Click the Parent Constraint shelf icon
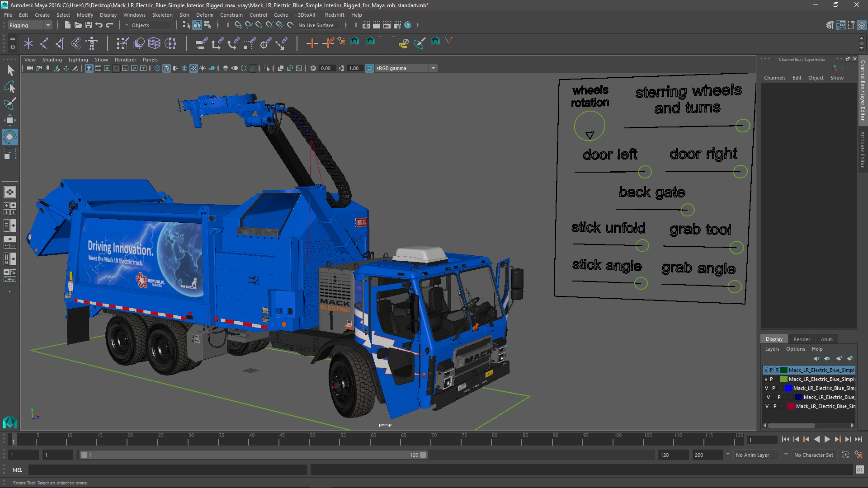Image resolution: width=868 pixels, height=488 pixels. point(201,43)
